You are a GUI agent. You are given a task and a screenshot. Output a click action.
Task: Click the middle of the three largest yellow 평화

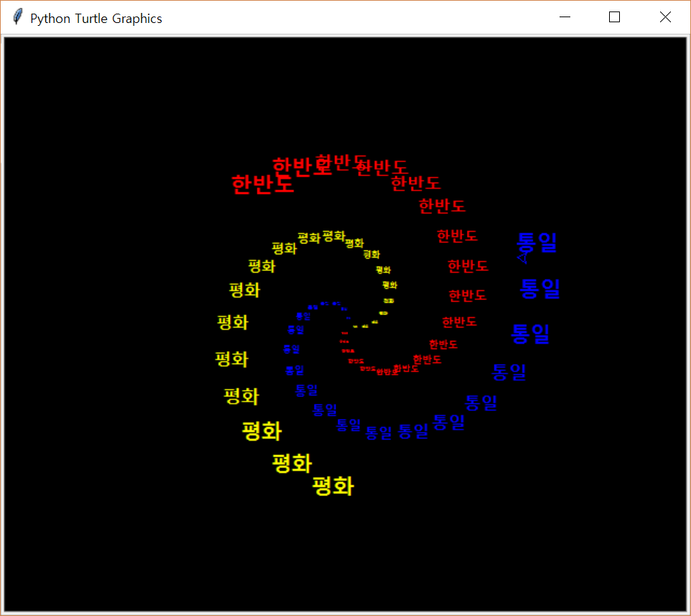click(x=292, y=463)
